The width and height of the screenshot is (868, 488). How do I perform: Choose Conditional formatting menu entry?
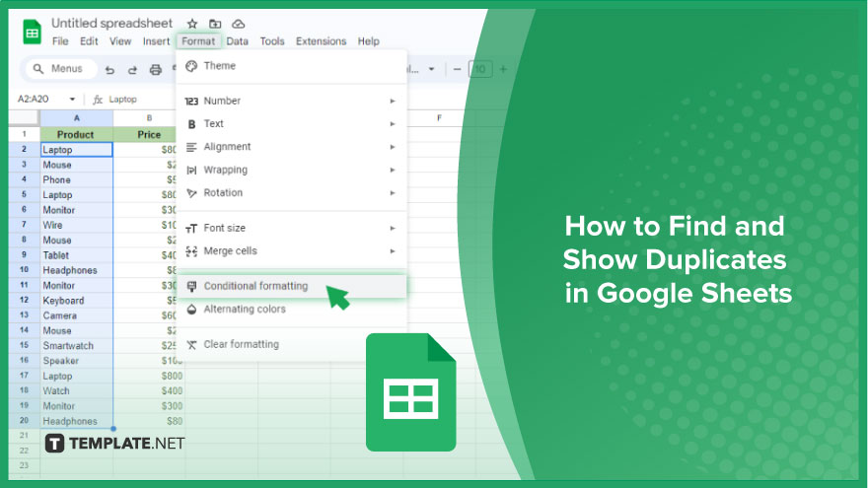click(292, 286)
